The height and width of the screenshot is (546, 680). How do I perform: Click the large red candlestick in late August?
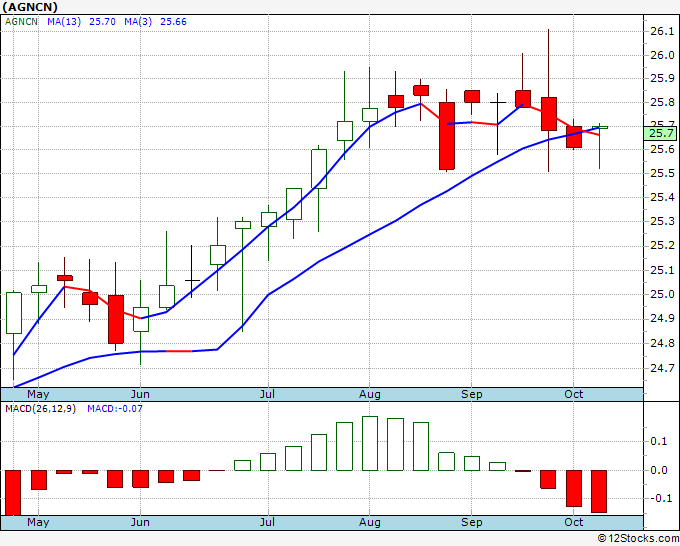coord(447,136)
